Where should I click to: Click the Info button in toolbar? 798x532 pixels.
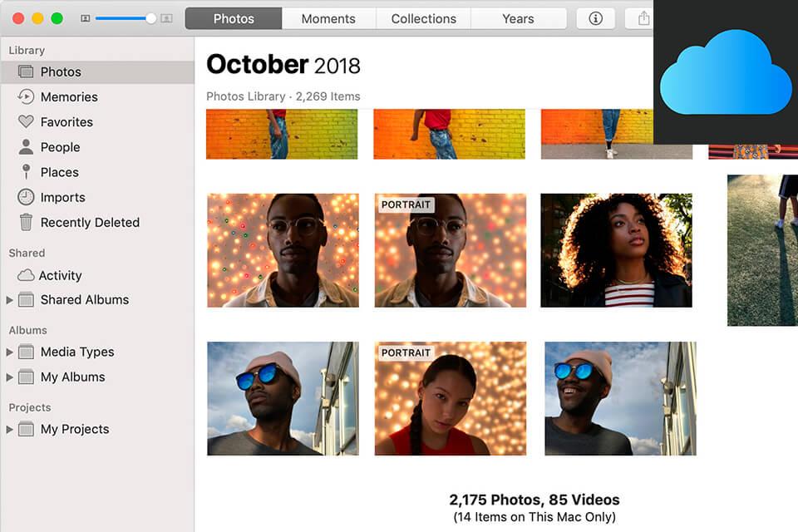click(595, 18)
